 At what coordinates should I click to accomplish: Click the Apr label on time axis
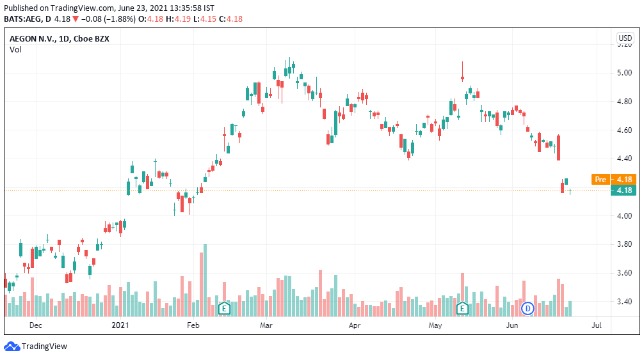pyautogui.click(x=355, y=325)
